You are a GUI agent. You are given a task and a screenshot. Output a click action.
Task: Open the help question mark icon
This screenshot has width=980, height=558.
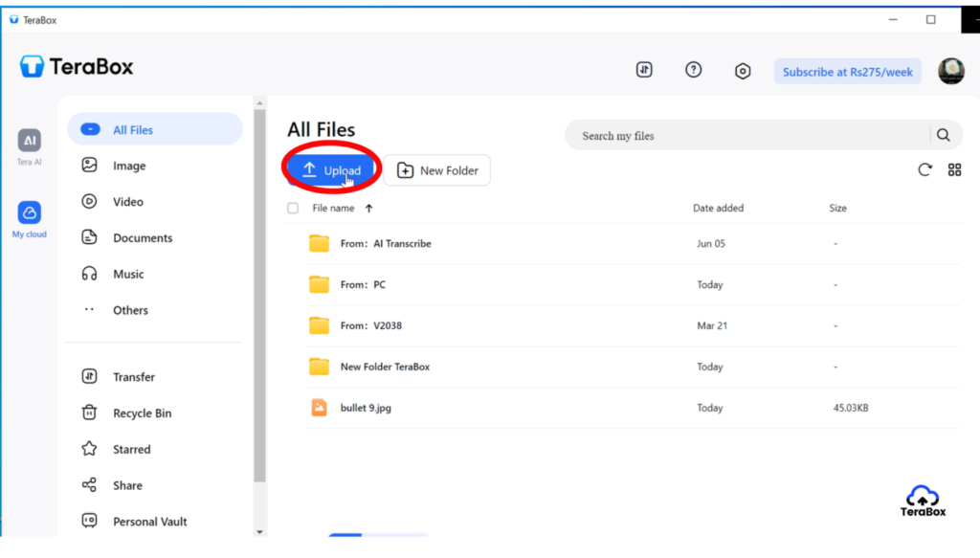[x=693, y=69]
